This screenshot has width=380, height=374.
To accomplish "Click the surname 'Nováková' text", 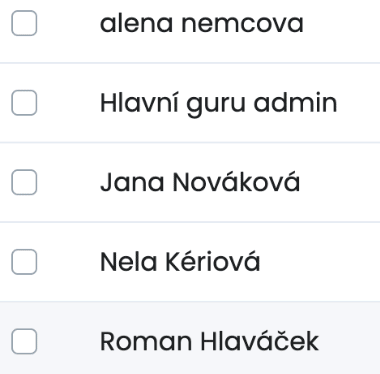I will 236,181.
